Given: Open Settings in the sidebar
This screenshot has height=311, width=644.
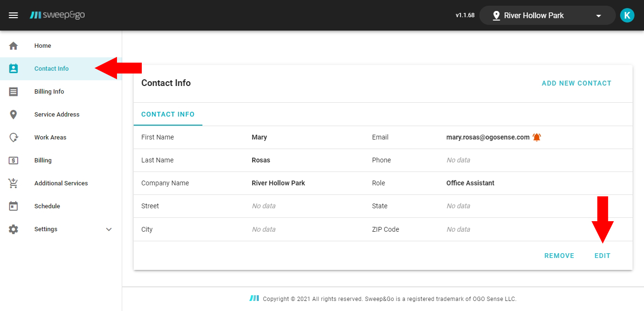Looking at the screenshot, I should coord(46,229).
